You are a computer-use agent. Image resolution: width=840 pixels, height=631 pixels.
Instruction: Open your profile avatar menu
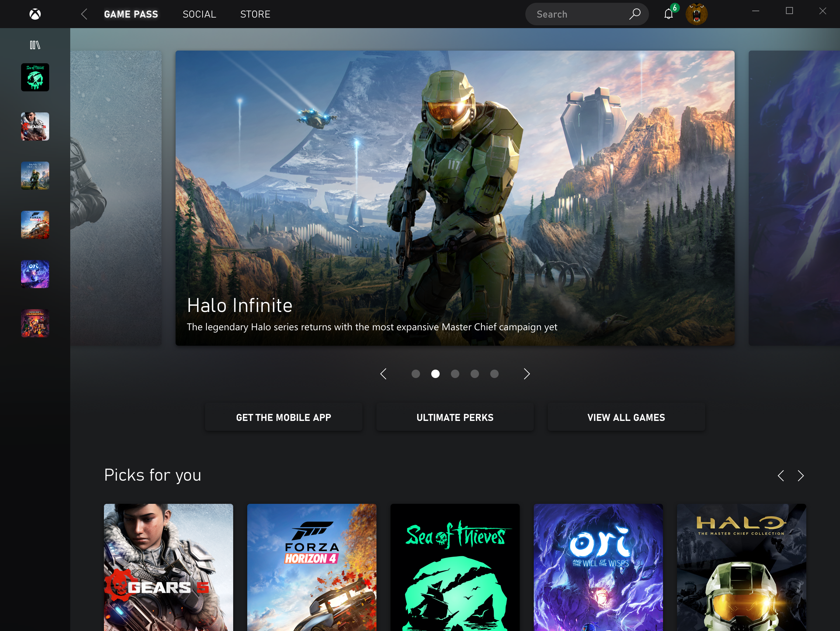[x=697, y=14]
